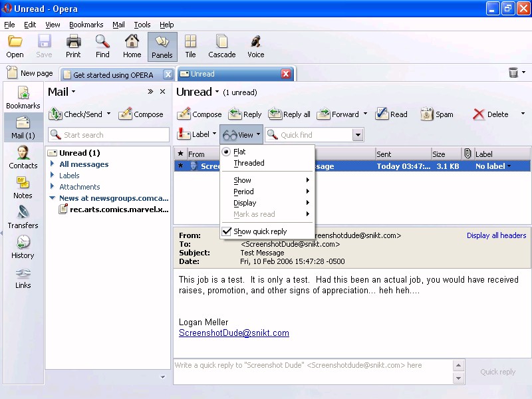Toggle the Panels toolbar button
The image size is (532, 399).
pyautogui.click(x=162, y=47)
